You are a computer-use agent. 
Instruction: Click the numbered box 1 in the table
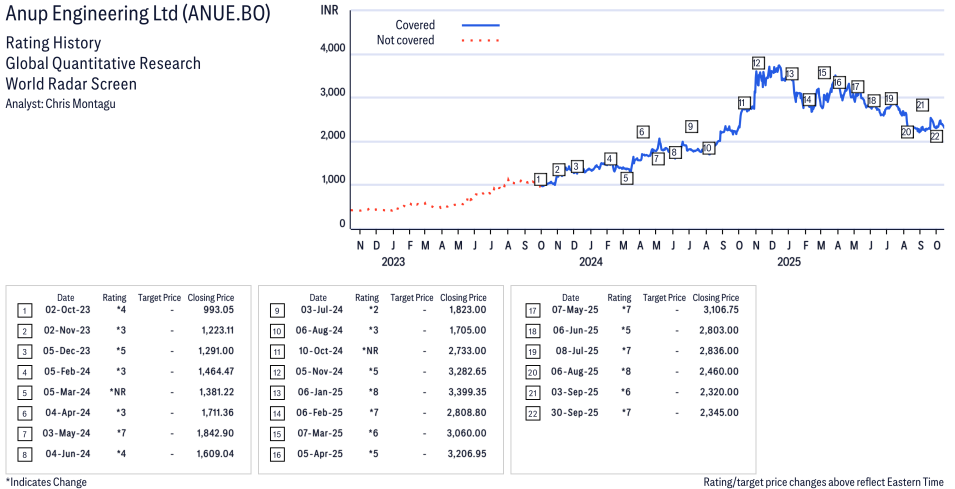[24, 311]
